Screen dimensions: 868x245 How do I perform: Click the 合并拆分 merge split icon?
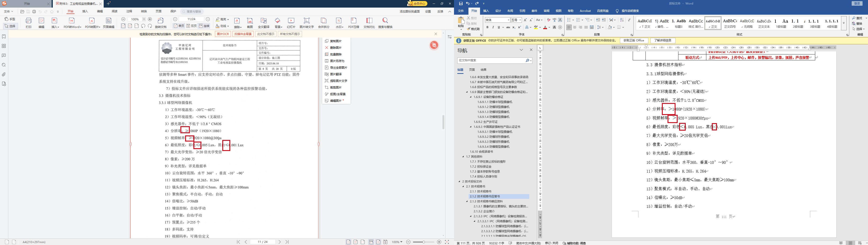pos(324,22)
